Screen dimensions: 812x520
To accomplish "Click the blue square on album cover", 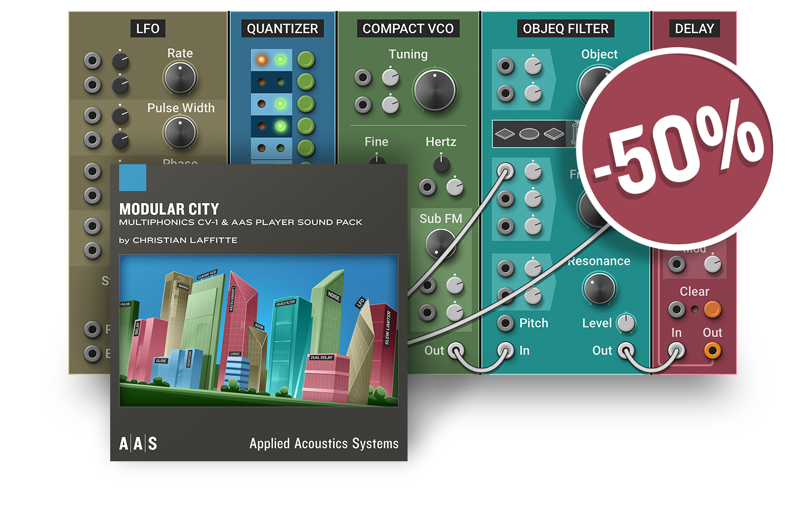I will coord(133,178).
